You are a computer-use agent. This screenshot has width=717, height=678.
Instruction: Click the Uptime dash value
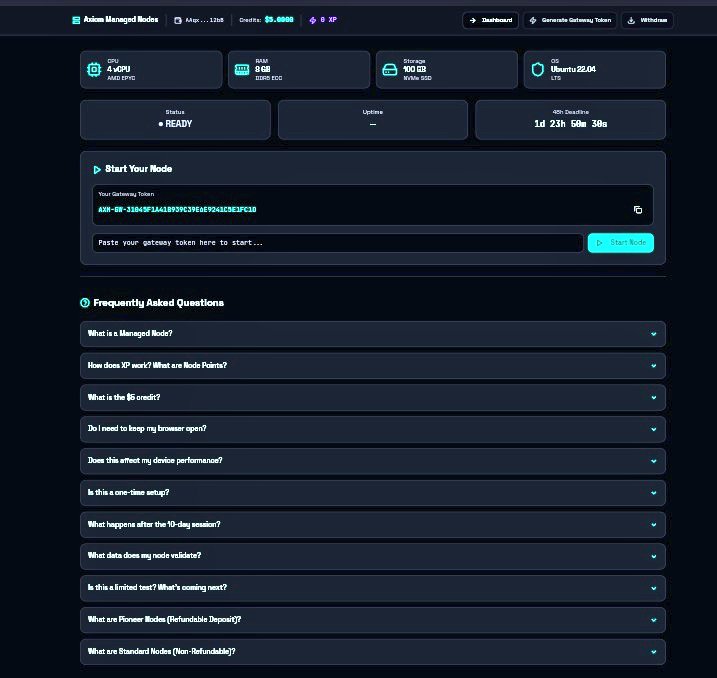tap(373, 124)
